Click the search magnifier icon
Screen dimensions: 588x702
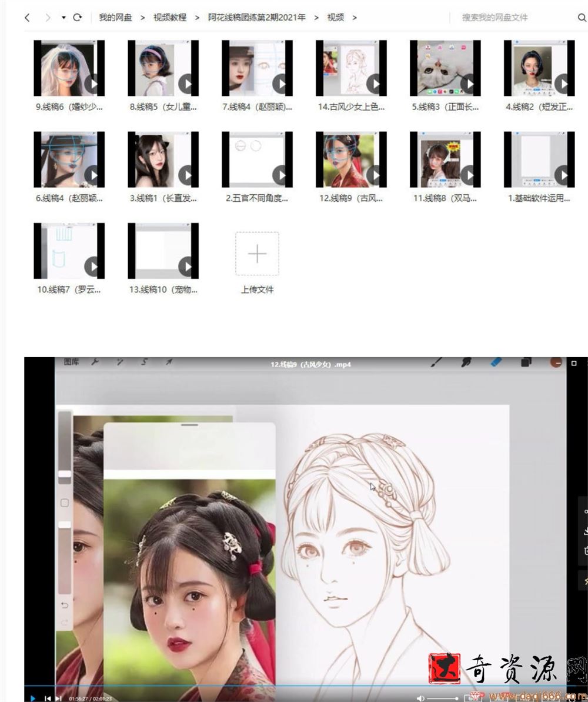click(x=582, y=18)
